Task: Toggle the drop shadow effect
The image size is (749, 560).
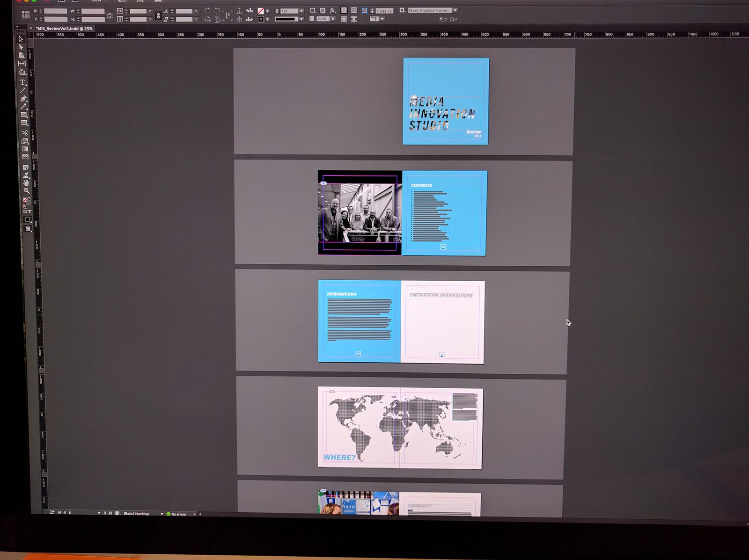Action: point(323,10)
